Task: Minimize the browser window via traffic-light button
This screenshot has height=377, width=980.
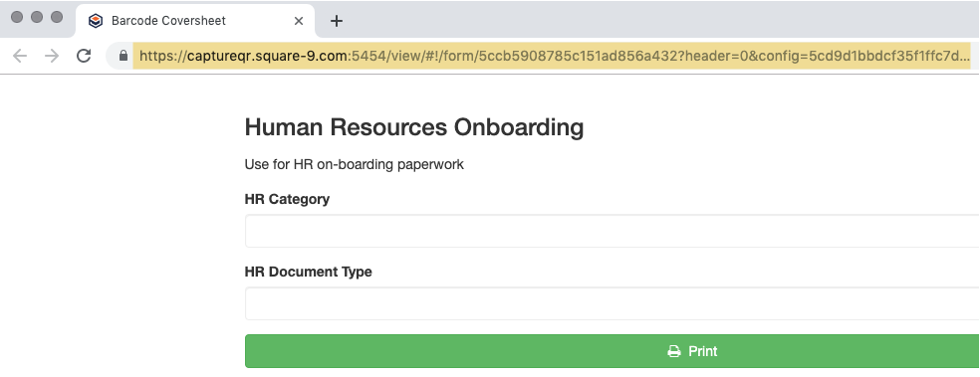Action: tap(37, 17)
